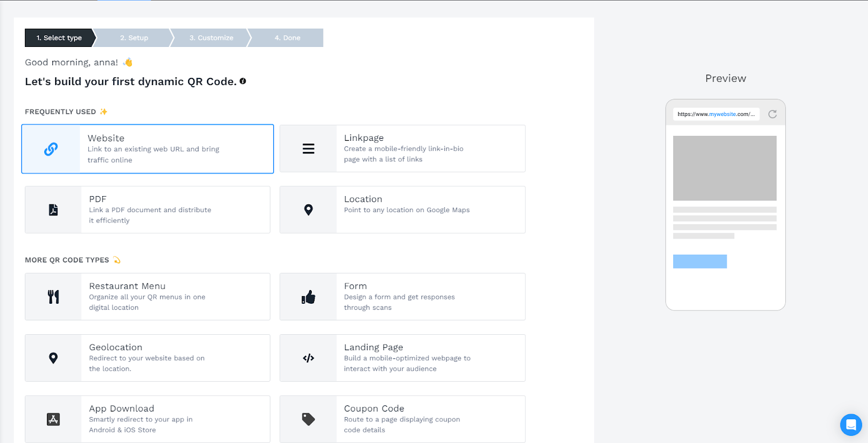This screenshot has height=443, width=868.
Task: Click the 'Let's build your first dynamic QR Code' heading
Action: (131, 82)
